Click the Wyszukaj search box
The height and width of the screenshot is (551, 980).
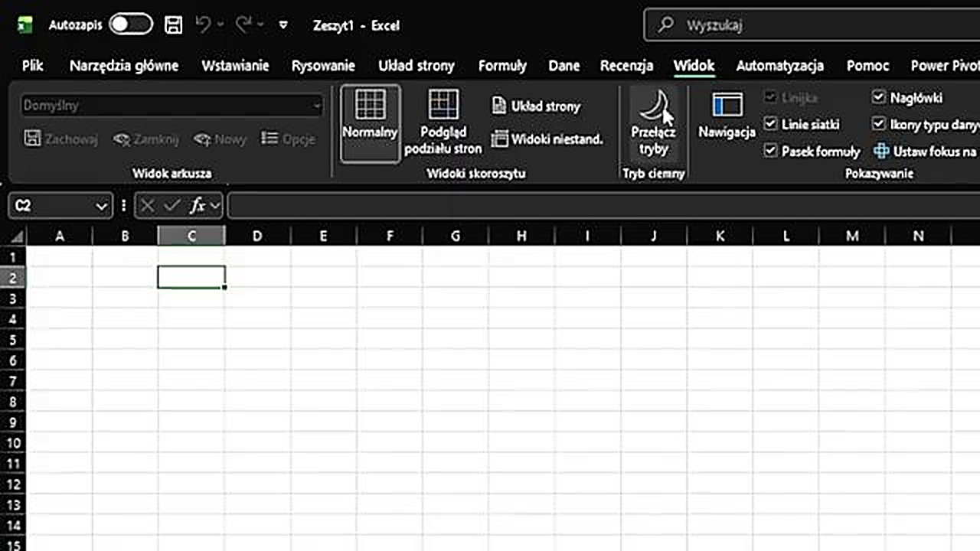coord(812,25)
